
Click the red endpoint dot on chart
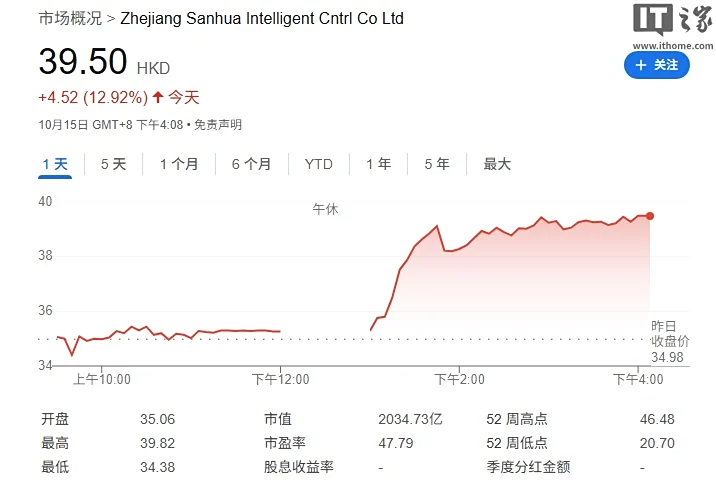650,215
